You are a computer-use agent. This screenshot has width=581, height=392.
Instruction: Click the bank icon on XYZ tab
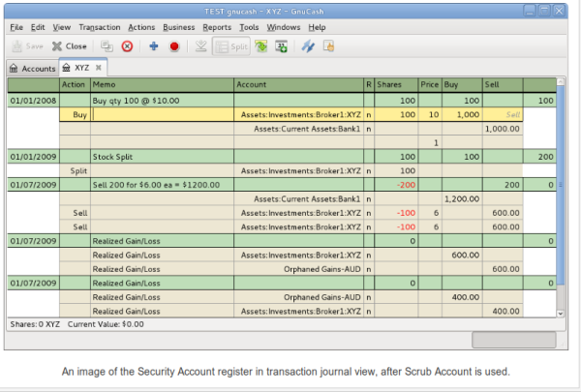(x=66, y=68)
